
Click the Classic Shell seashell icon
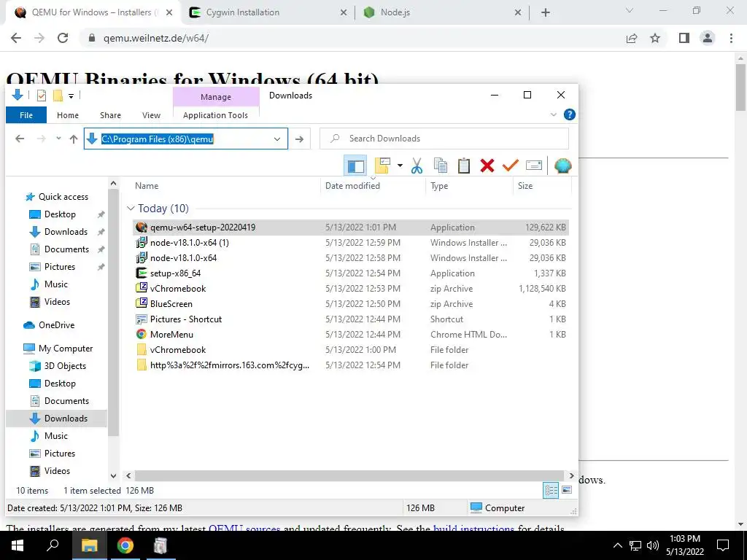click(x=562, y=166)
